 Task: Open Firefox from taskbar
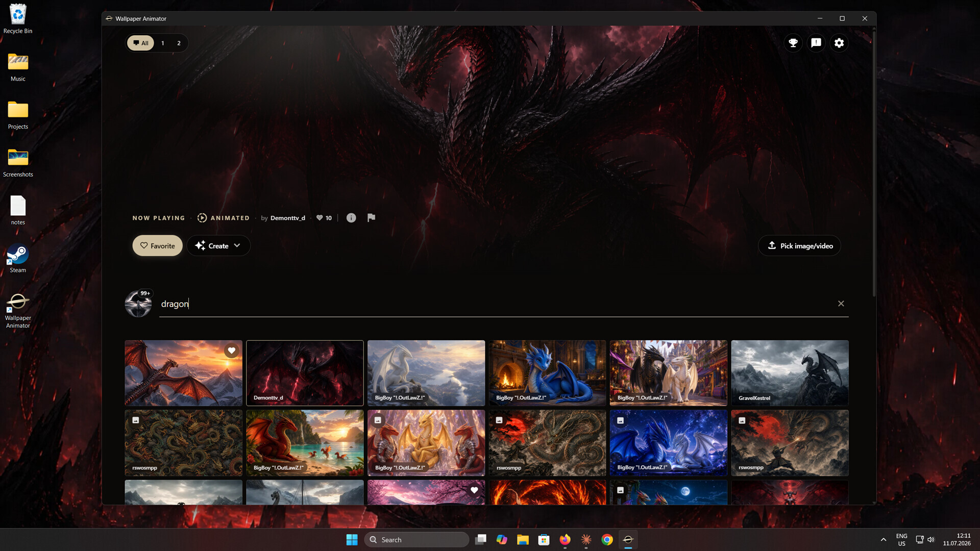pos(565,540)
